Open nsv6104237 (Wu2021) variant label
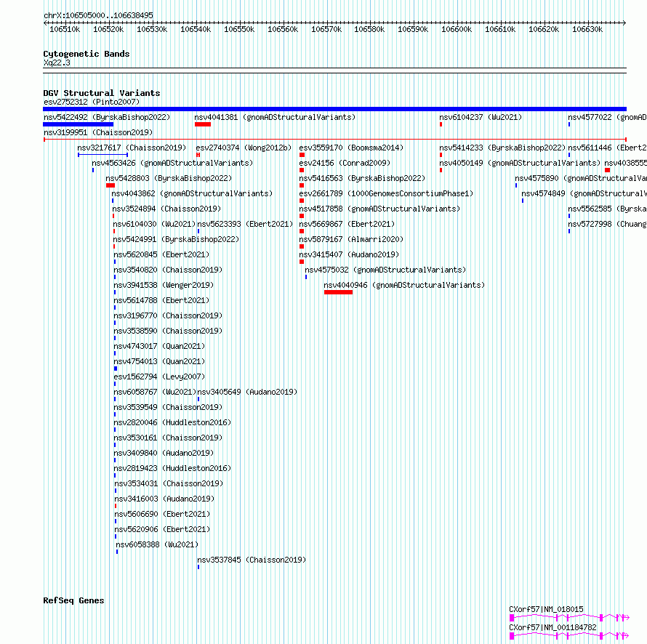 (x=481, y=117)
